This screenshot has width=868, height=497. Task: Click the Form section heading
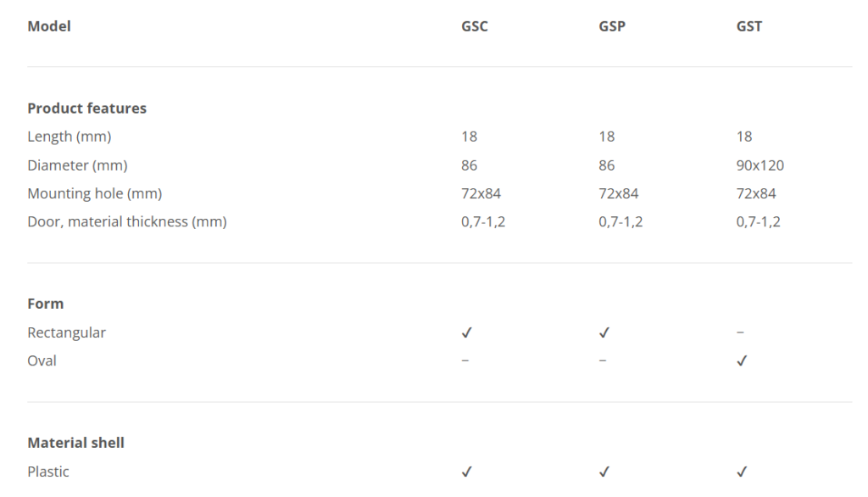point(46,304)
